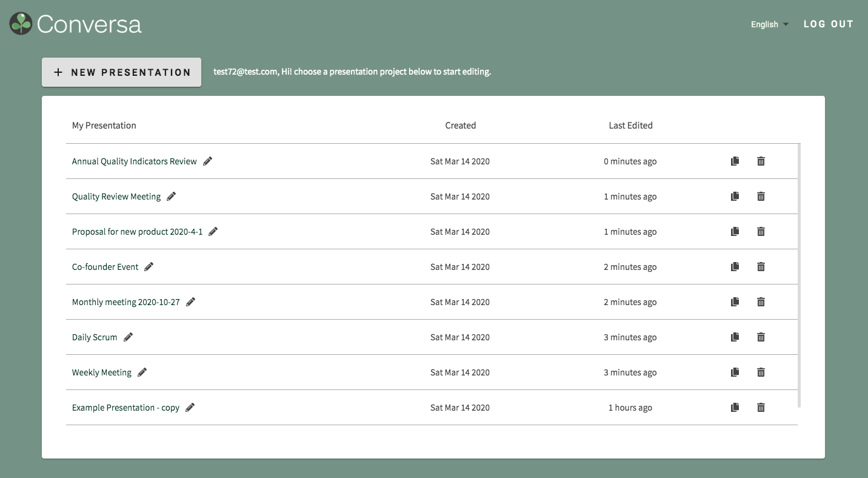868x478 pixels.
Task: Trash the Example Presentation - copy row
Action: click(761, 408)
